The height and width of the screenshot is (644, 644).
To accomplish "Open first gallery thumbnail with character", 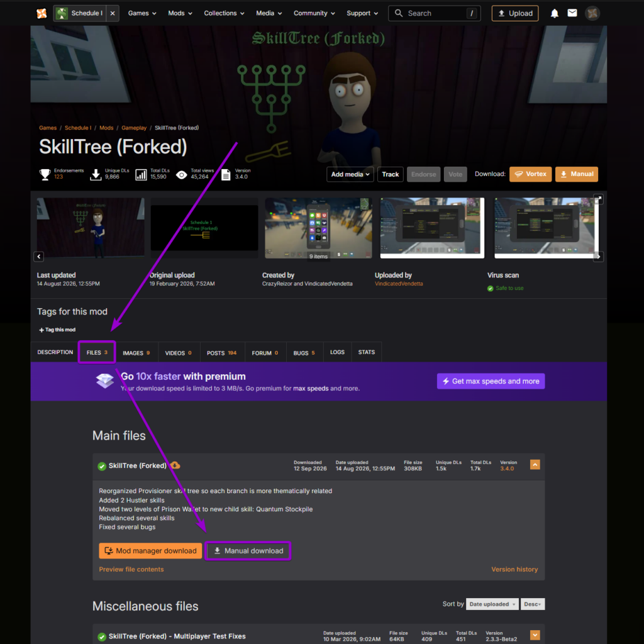I will click(x=91, y=228).
